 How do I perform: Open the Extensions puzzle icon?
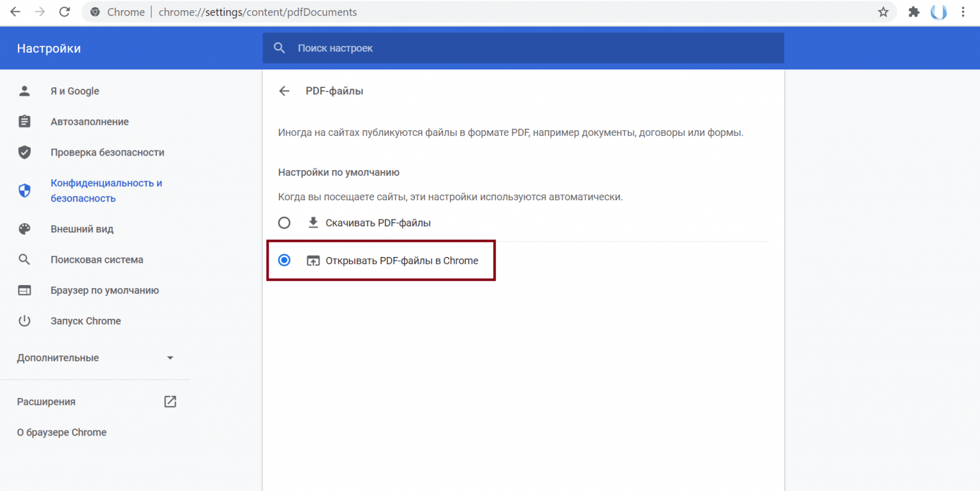pyautogui.click(x=914, y=12)
